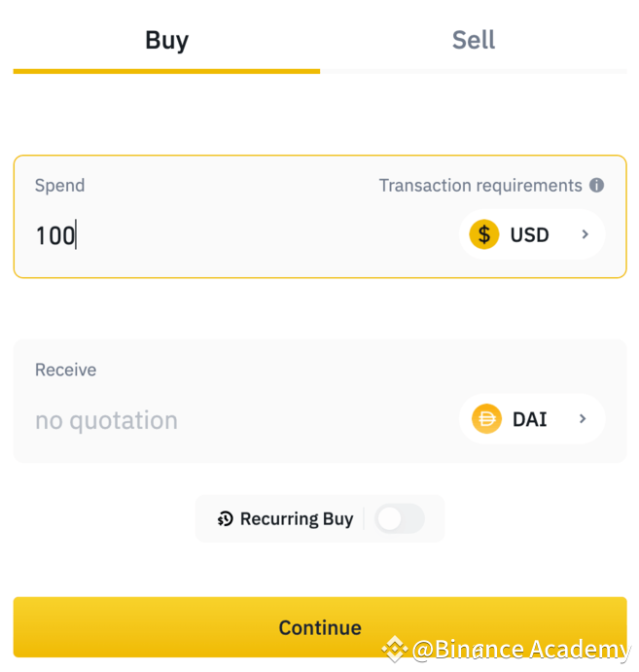Click the yellow dollar coin icon
The image size is (639, 672).
pyautogui.click(x=483, y=234)
